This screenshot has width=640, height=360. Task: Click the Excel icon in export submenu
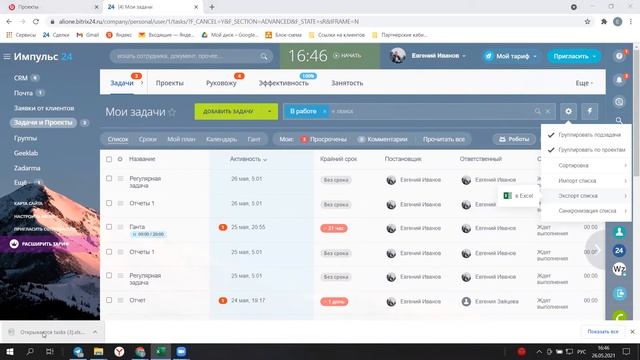click(507, 196)
